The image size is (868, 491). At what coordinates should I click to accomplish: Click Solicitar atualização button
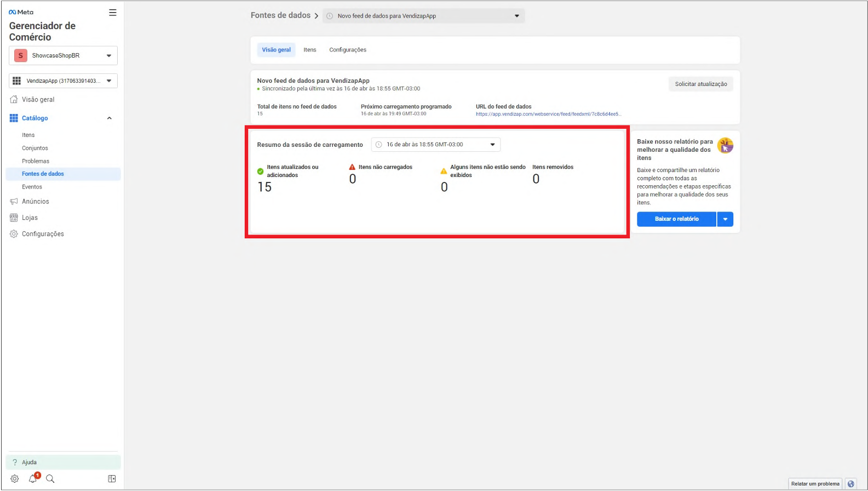700,84
